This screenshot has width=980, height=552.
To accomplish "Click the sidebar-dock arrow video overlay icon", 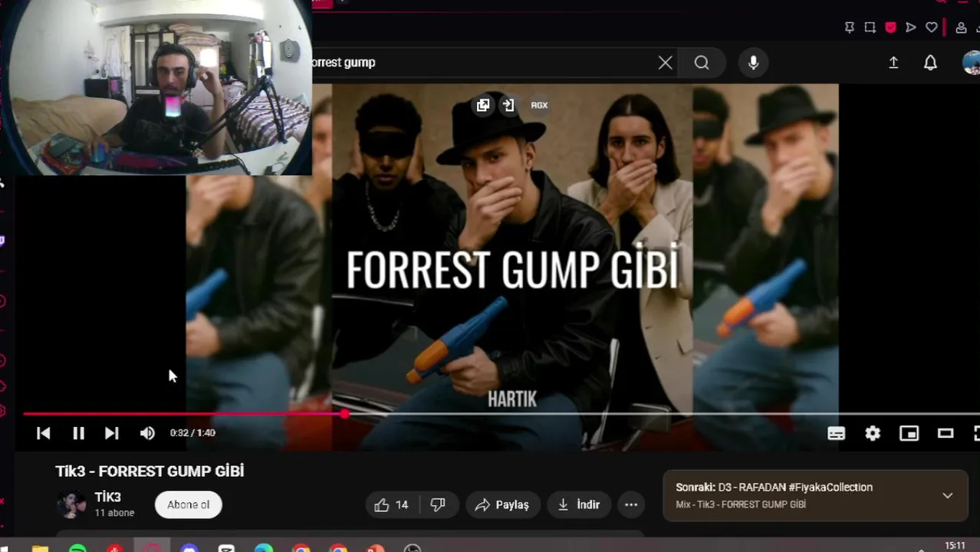I will pos(508,105).
